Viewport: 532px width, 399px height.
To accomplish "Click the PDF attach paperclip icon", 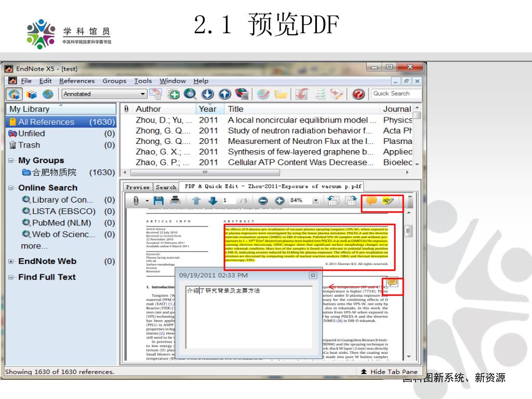I will pyautogui.click(x=136, y=201).
